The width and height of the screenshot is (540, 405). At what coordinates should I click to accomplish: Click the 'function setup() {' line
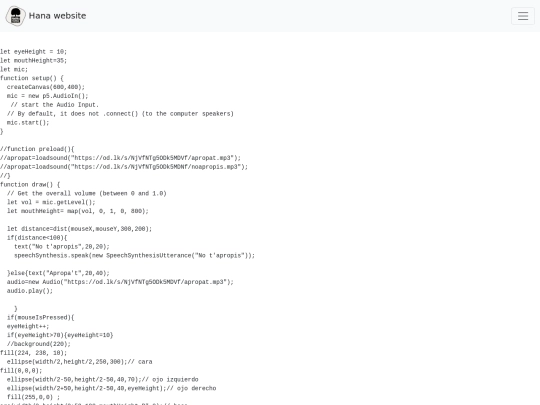click(32, 78)
